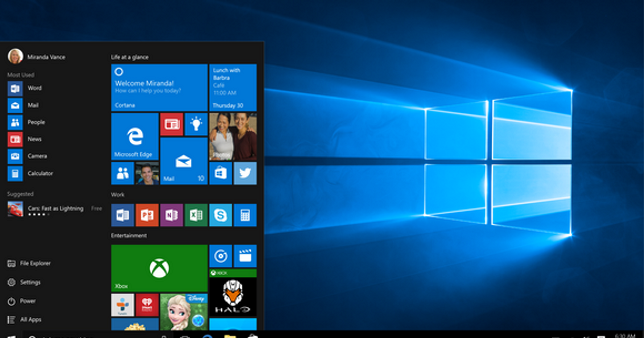This screenshot has height=338, width=644.
Task: Open the Groove Music tile
Action: pyautogui.click(x=221, y=256)
